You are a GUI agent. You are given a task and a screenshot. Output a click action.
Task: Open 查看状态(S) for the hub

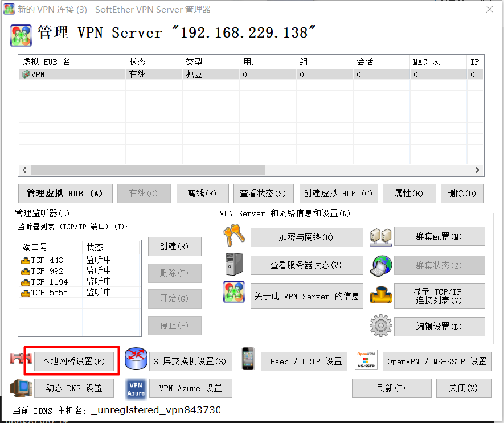click(x=264, y=194)
